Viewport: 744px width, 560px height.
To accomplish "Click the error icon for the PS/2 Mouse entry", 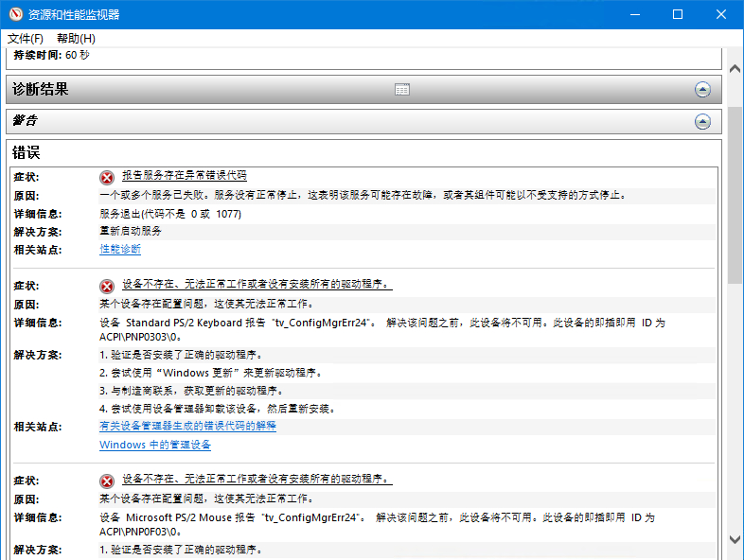I will [107, 481].
